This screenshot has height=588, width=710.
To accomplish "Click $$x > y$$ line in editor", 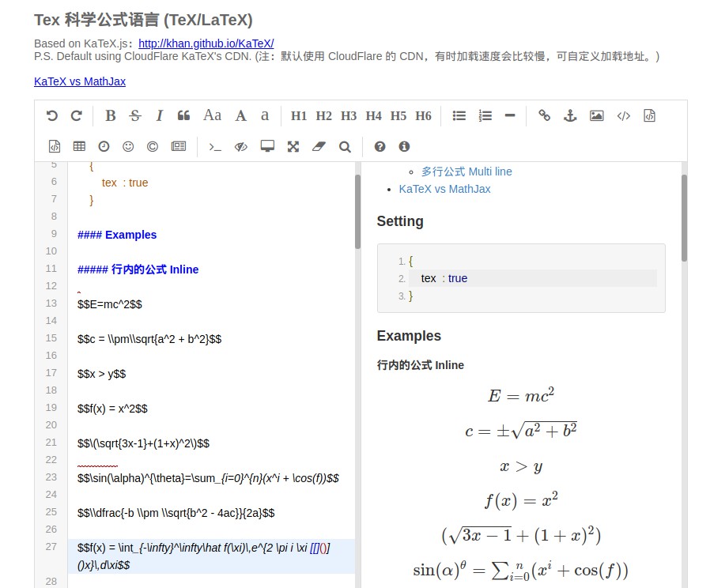I will click(x=101, y=374).
